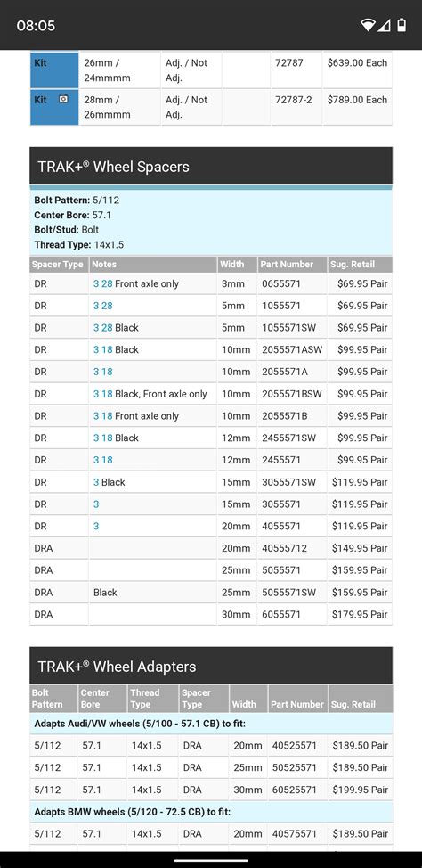Tap the Wi-Fi status icon
The height and width of the screenshot is (868, 422).
click(x=367, y=25)
